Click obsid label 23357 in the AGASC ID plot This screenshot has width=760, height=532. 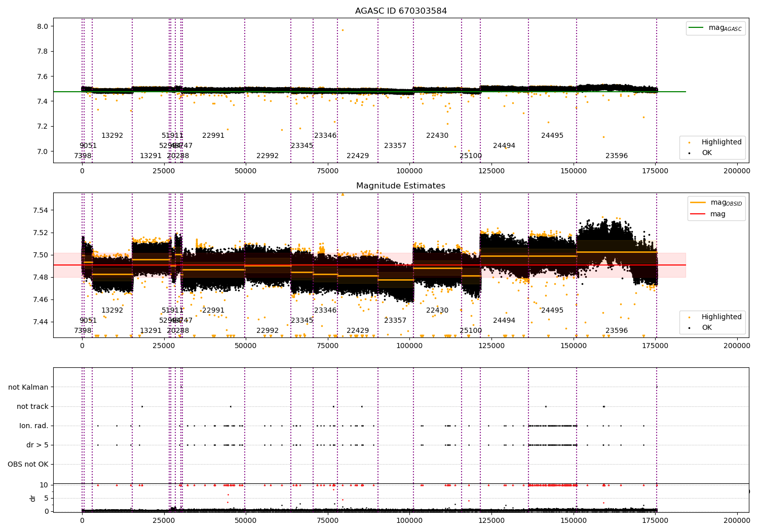395,146
